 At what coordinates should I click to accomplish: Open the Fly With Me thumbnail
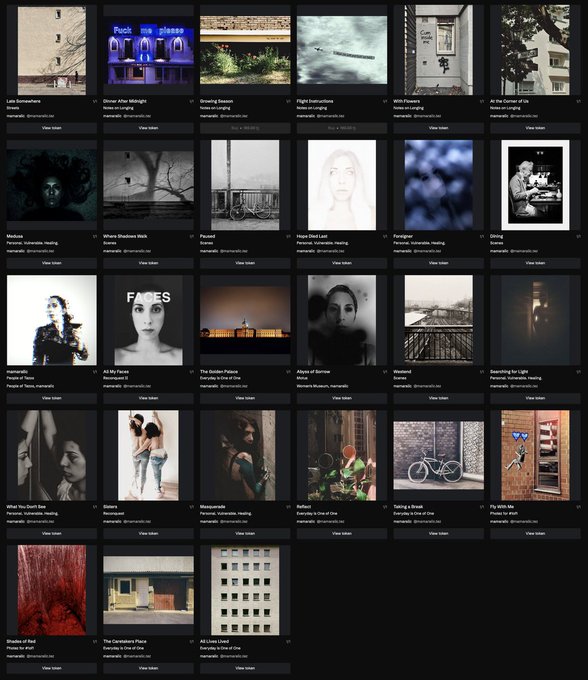click(x=535, y=455)
